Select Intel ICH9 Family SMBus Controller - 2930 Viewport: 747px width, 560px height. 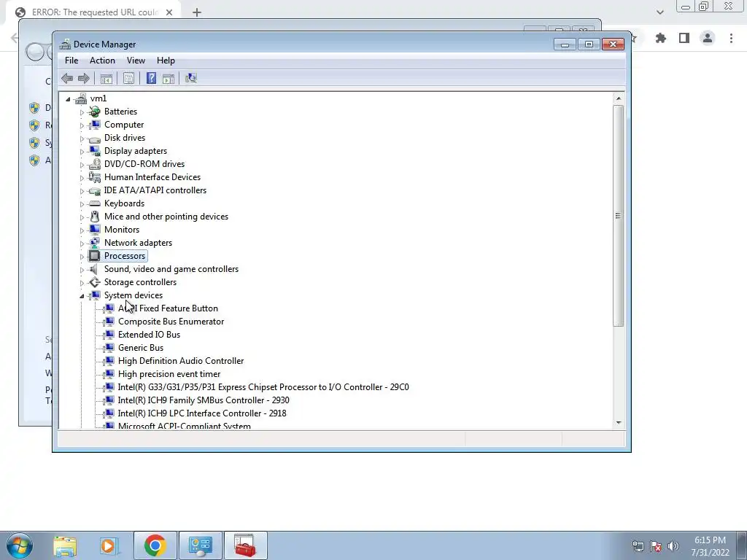point(204,400)
